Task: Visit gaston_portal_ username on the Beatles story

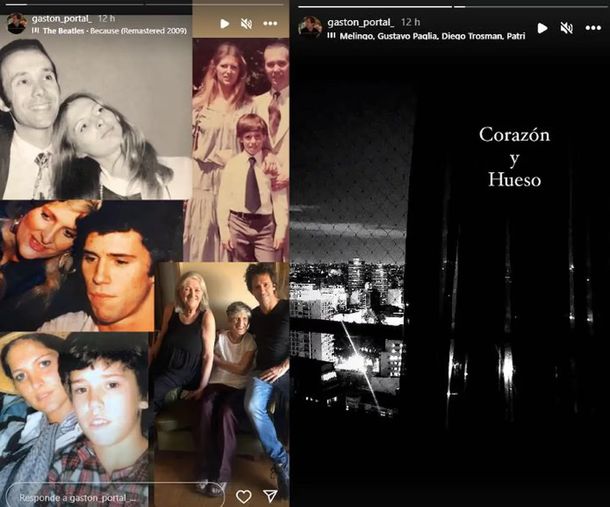Action: 64,17
